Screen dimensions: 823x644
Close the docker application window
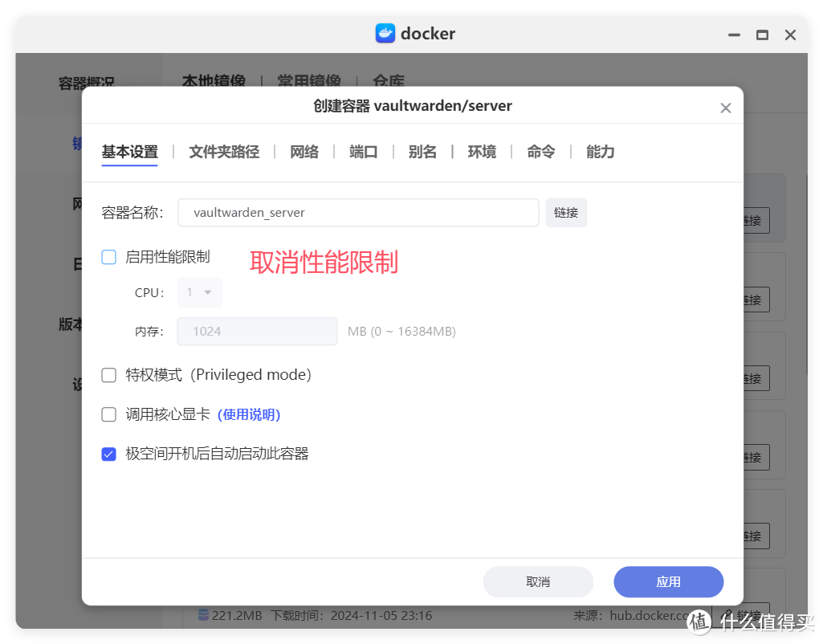point(790,35)
